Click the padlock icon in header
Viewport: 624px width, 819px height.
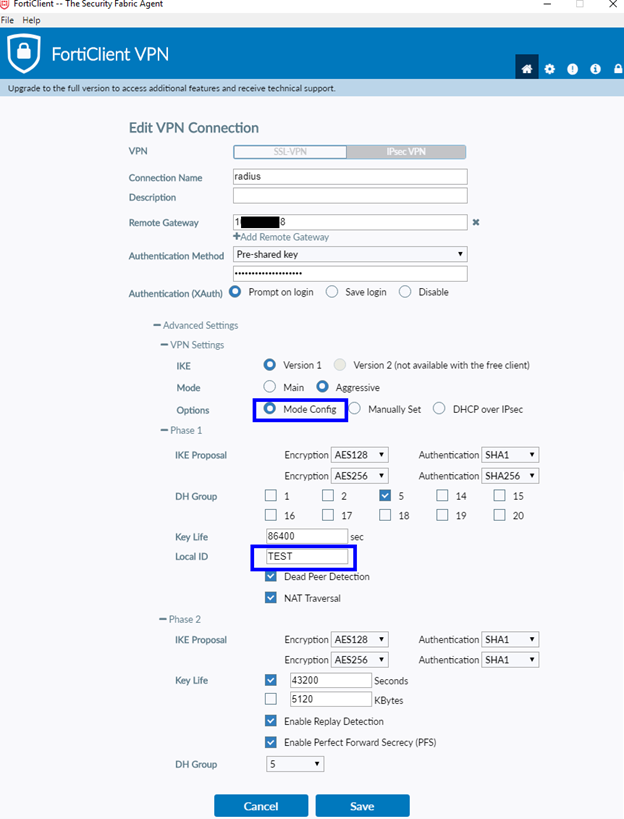coord(618,69)
